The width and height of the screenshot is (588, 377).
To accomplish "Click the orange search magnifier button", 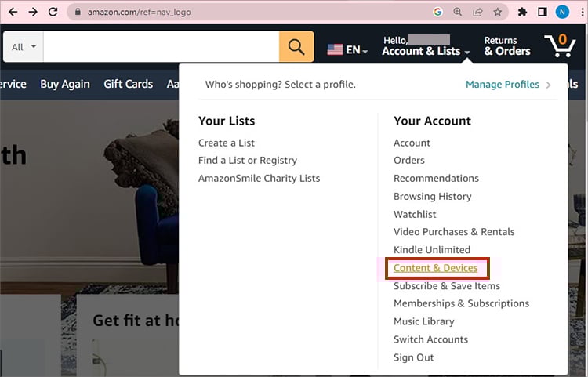I will pyautogui.click(x=296, y=47).
